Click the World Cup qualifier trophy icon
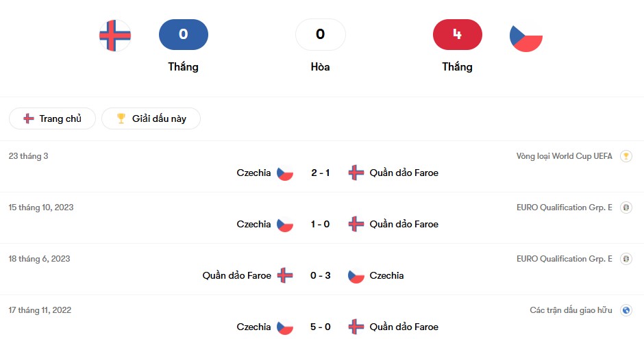The height and width of the screenshot is (339, 644). click(x=626, y=156)
